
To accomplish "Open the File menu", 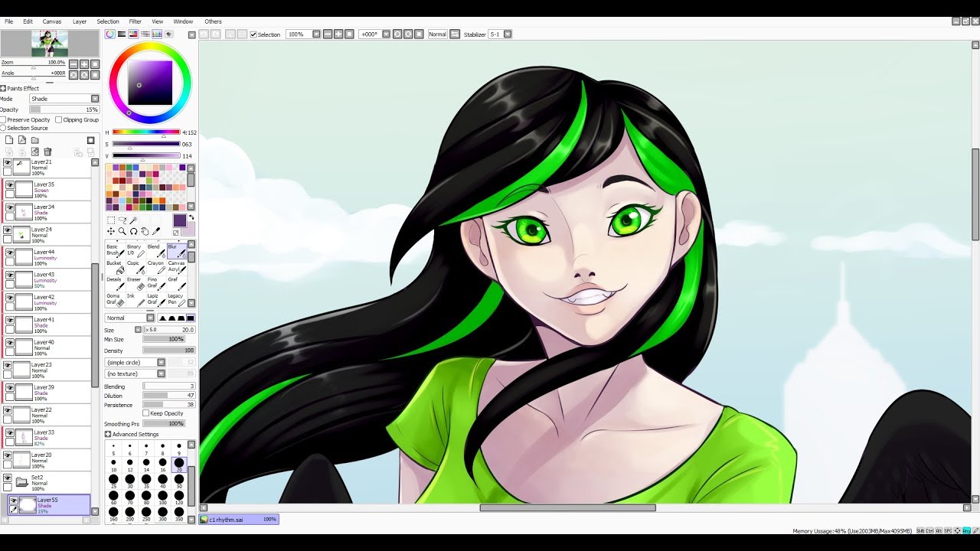I will pos(9,21).
